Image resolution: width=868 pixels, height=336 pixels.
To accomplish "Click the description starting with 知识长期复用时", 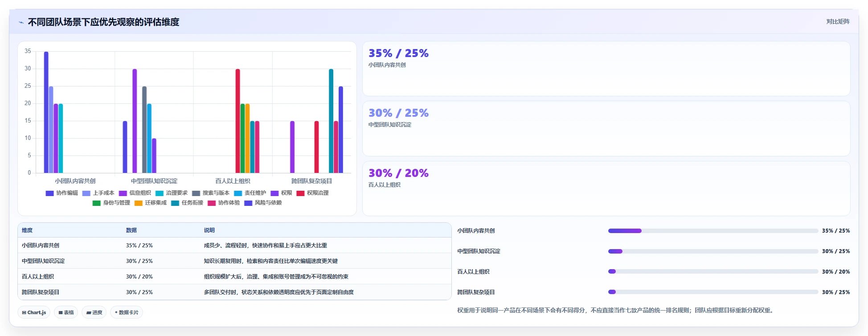I will pyautogui.click(x=271, y=261).
